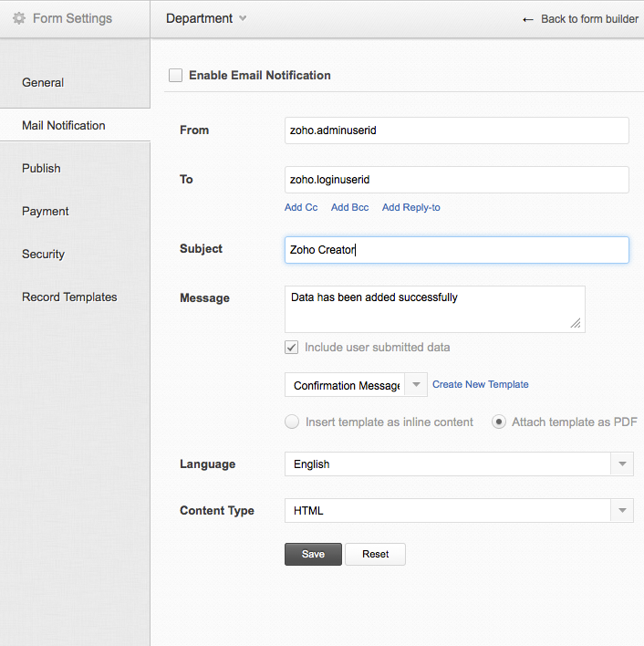Click the Add Cc link
This screenshot has width=644, height=646.
[x=301, y=208]
